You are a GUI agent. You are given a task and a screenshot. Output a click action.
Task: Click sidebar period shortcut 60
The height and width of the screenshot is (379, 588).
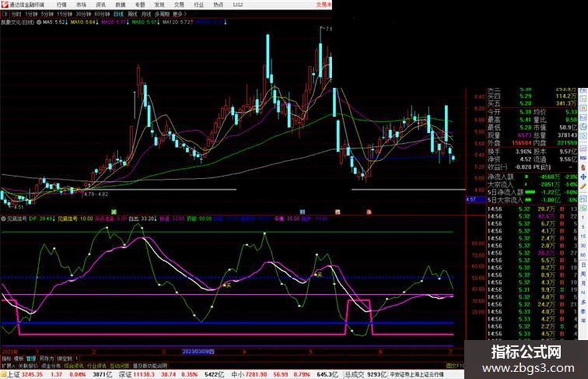point(583,255)
